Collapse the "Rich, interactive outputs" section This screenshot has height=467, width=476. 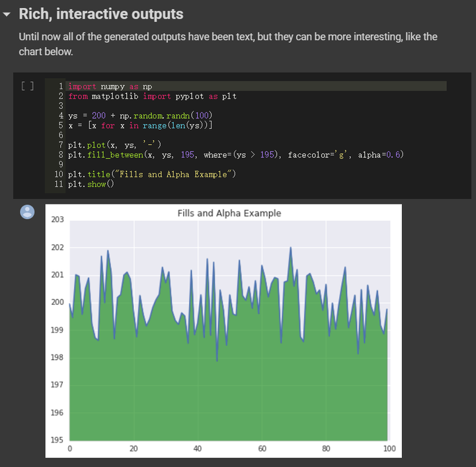[x=7, y=14]
